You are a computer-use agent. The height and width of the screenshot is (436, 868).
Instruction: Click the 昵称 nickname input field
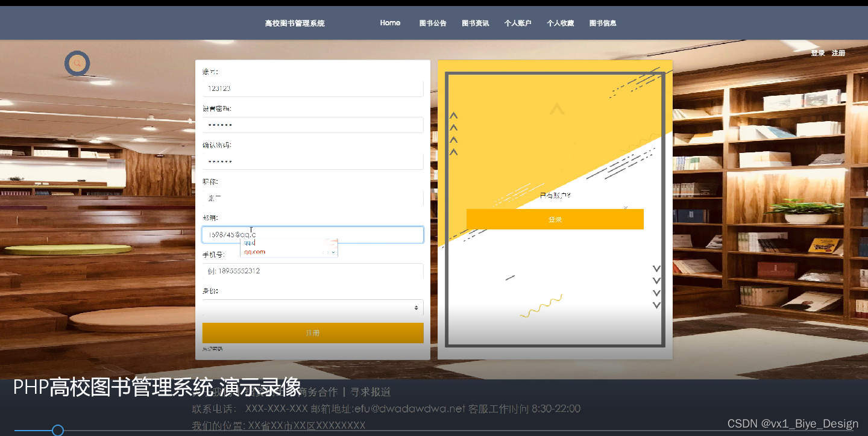click(x=313, y=198)
